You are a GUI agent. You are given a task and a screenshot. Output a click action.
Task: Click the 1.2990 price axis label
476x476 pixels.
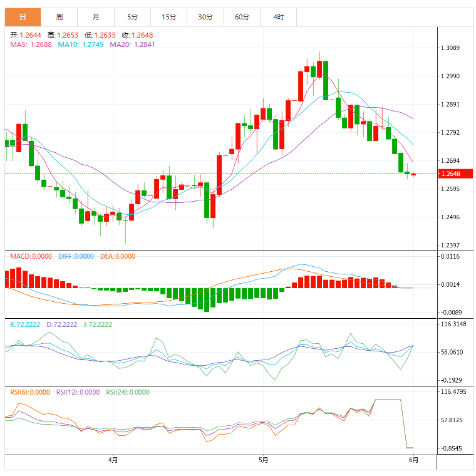pos(450,76)
